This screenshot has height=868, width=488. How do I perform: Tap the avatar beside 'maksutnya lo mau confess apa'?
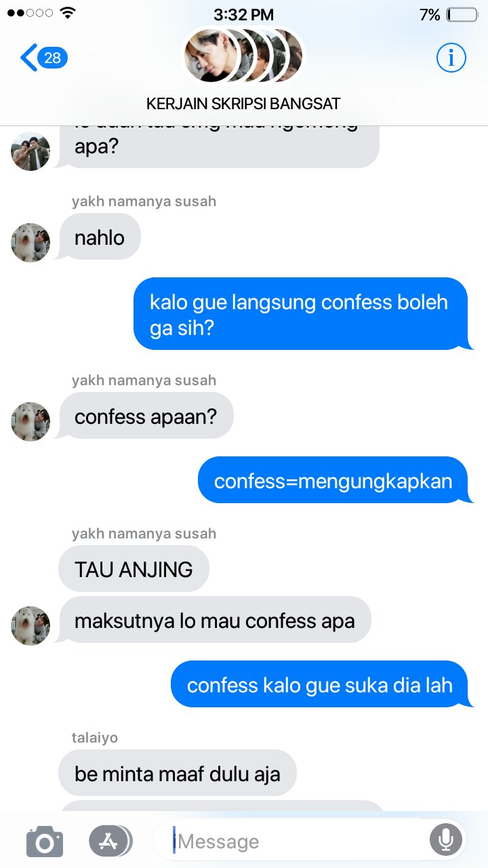coord(30,625)
